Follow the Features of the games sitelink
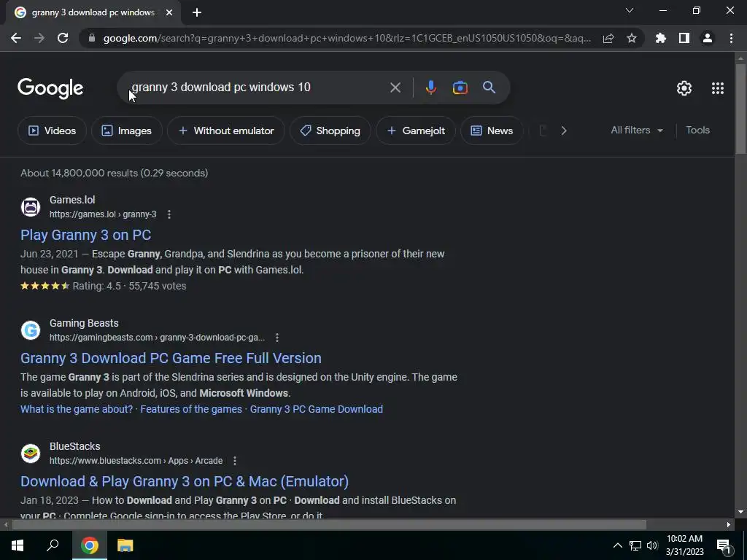 [x=191, y=409]
